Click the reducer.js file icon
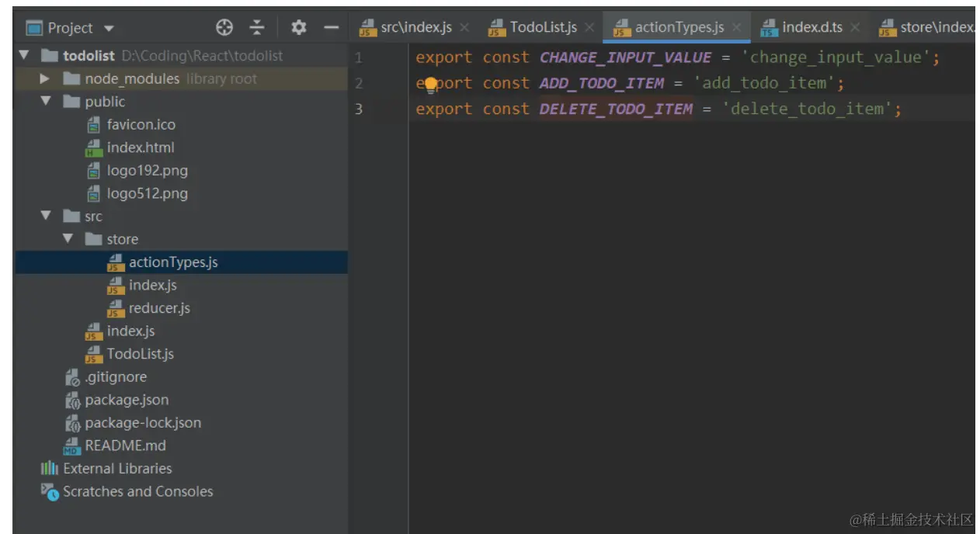 pos(116,308)
